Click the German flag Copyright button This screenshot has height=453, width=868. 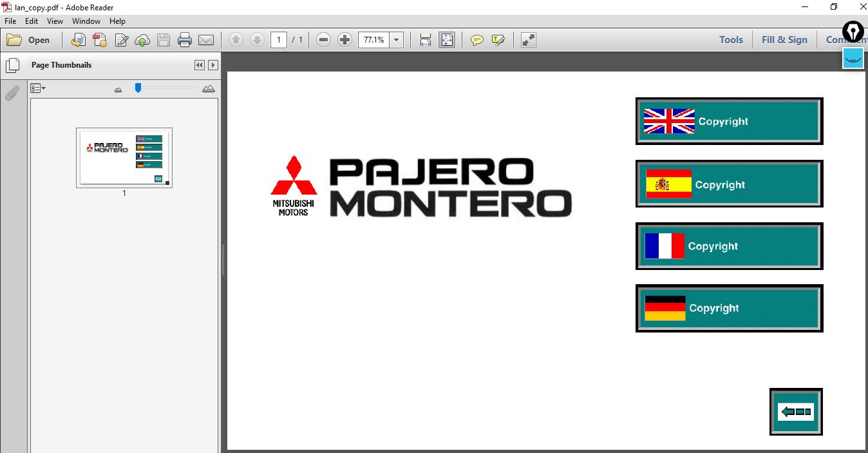pyautogui.click(x=729, y=308)
